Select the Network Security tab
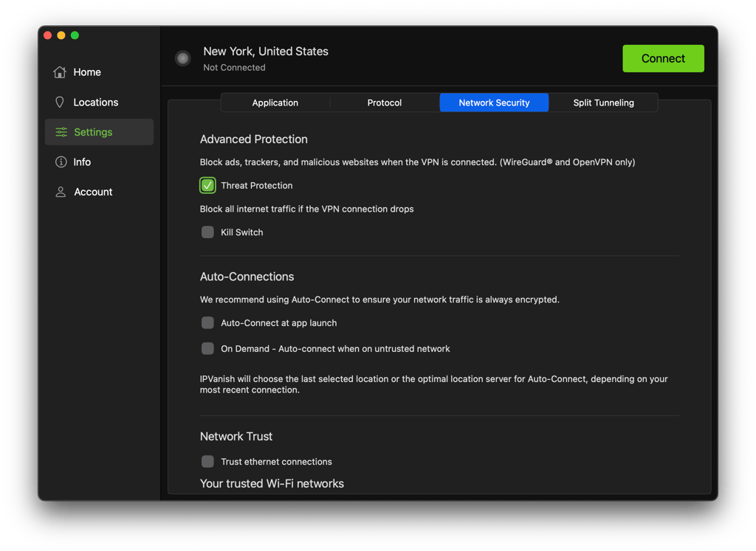Image resolution: width=756 pixels, height=551 pixels. [494, 103]
